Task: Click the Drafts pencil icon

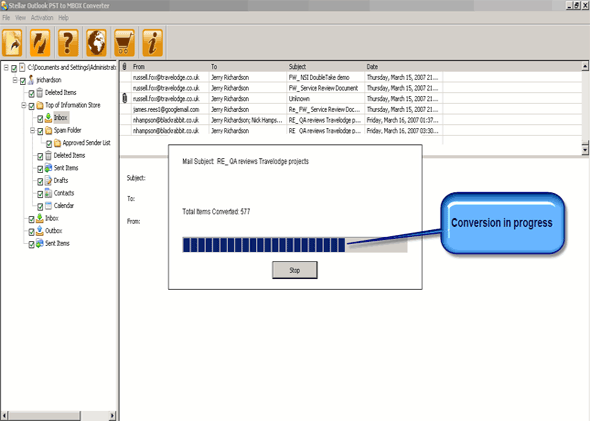Action: point(49,181)
